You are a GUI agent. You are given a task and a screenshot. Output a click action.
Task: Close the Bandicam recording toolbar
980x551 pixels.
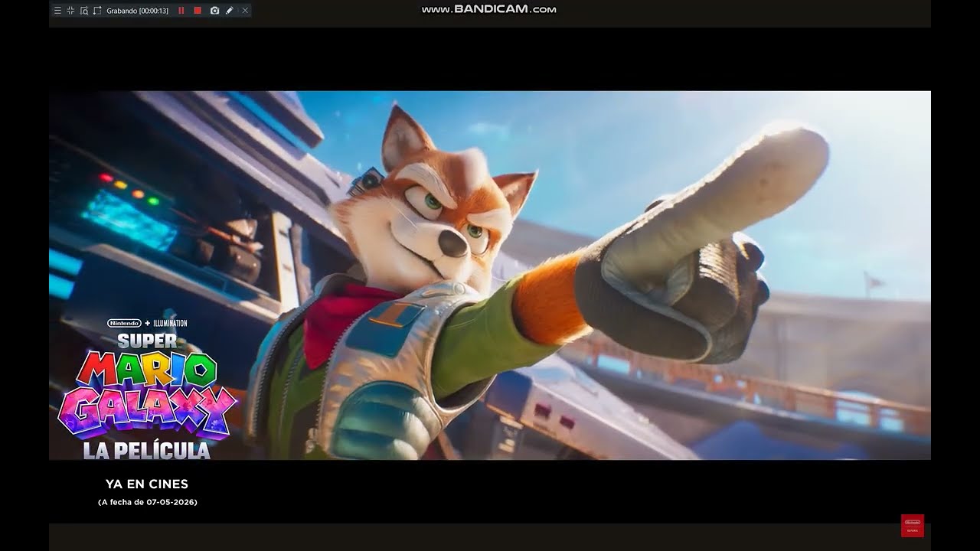coord(245,11)
